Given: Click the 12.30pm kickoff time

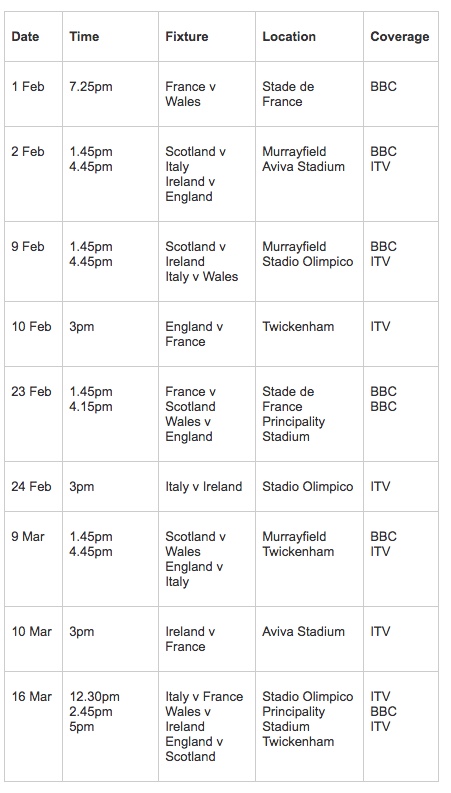Looking at the screenshot, I should point(95,696).
